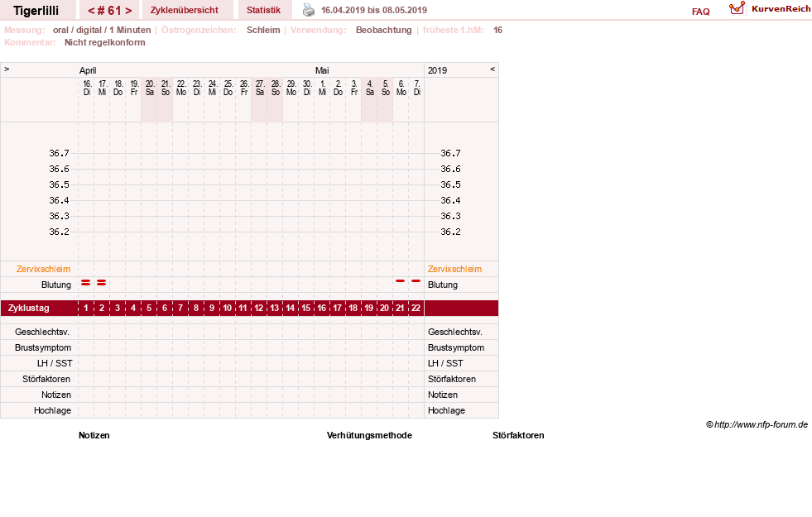Click the printer icon

point(309,10)
